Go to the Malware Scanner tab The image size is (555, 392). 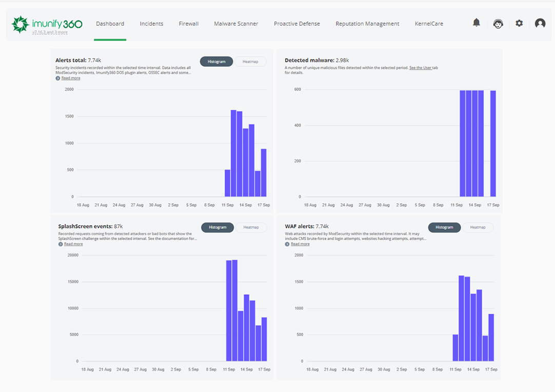(236, 24)
